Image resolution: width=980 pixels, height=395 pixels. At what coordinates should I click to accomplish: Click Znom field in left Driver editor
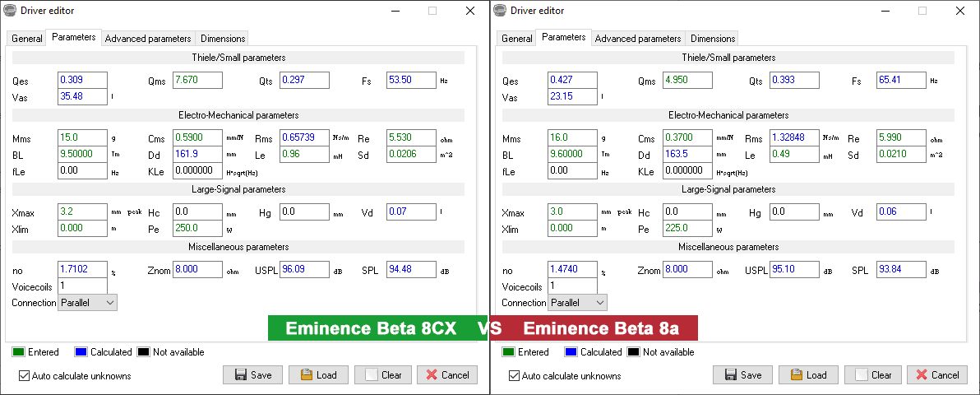(x=197, y=269)
